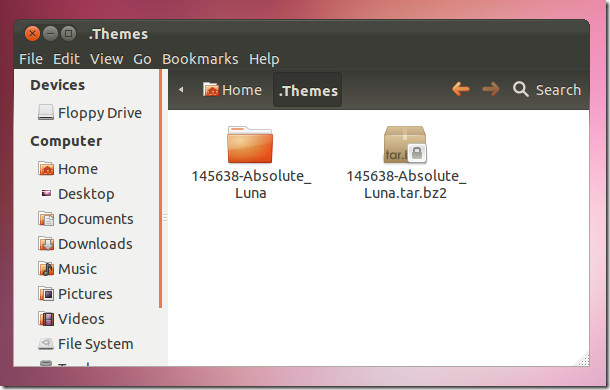This screenshot has width=610, height=390.
Task: Click the Home folder icon in sidebar
Action: pyautogui.click(x=46, y=169)
